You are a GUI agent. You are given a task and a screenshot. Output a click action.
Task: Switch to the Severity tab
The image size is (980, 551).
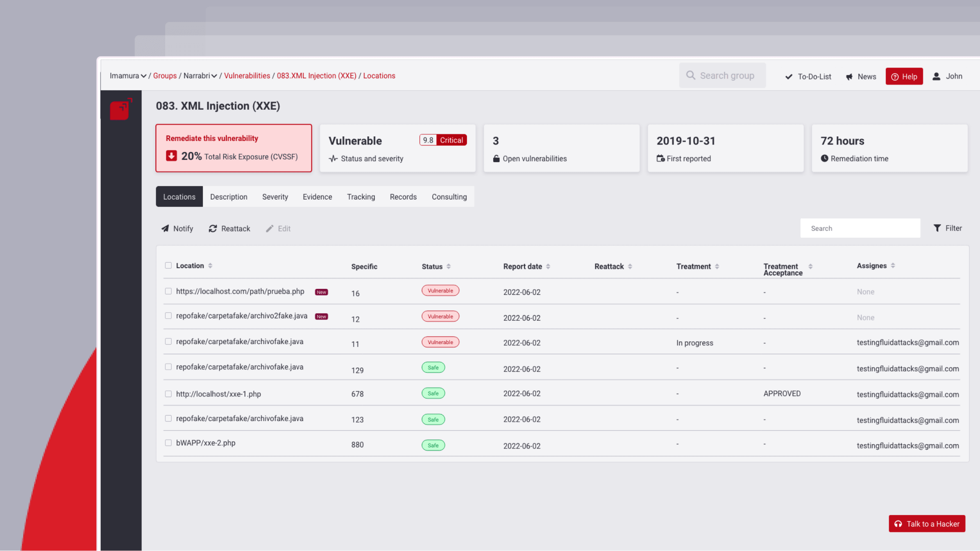pyautogui.click(x=275, y=197)
